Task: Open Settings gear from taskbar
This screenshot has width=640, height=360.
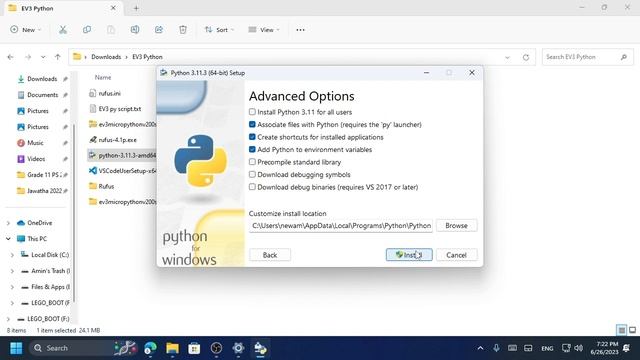Action: [238, 348]
